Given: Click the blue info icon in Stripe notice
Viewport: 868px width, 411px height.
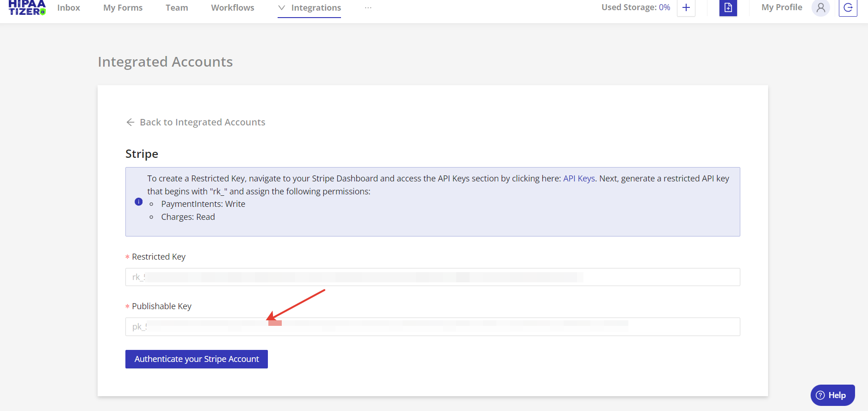Looking at the screenshot, I should 138,202.
